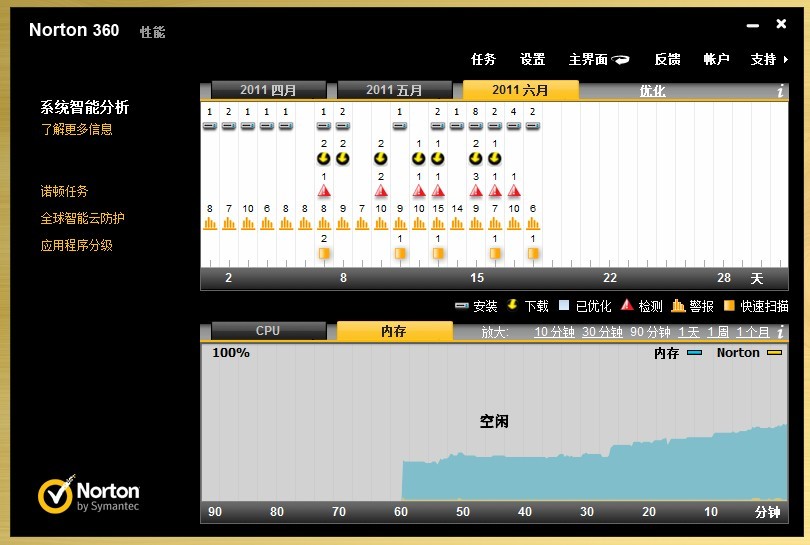Select the rightmost quick scan icon
810x545 pixels.
pos(533,253)
